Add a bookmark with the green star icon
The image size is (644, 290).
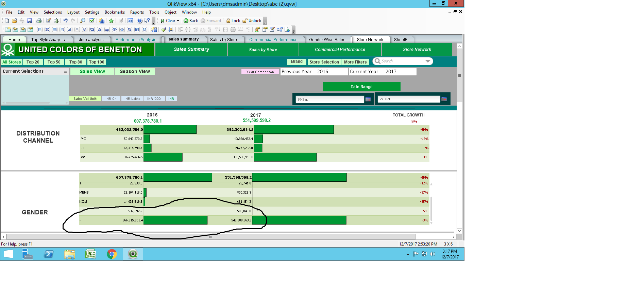pos(111,21)
